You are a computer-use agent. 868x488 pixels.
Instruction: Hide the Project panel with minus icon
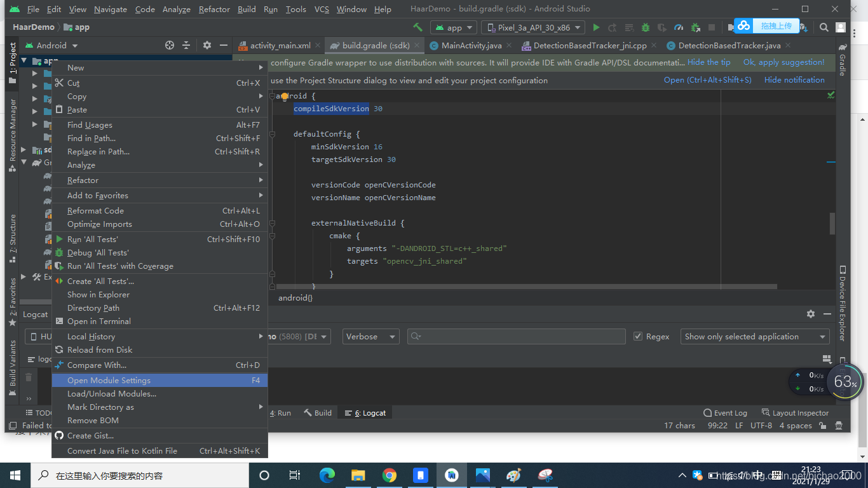tap(224, 45)
